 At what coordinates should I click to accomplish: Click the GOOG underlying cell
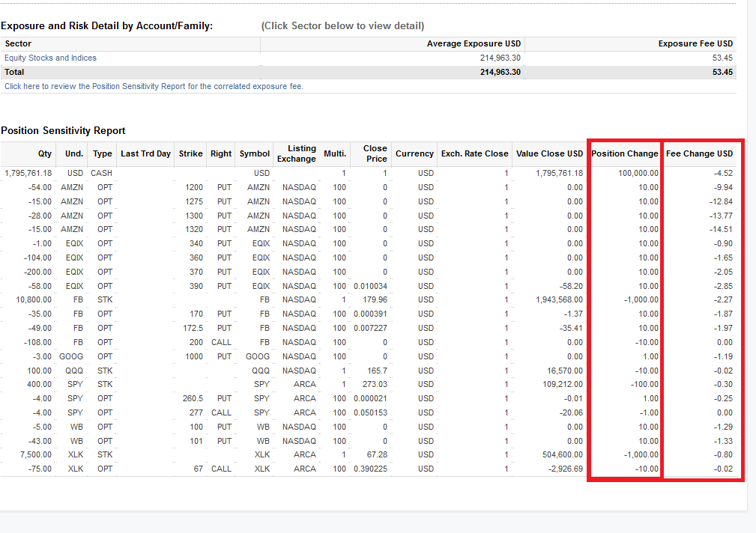[71, 356]
